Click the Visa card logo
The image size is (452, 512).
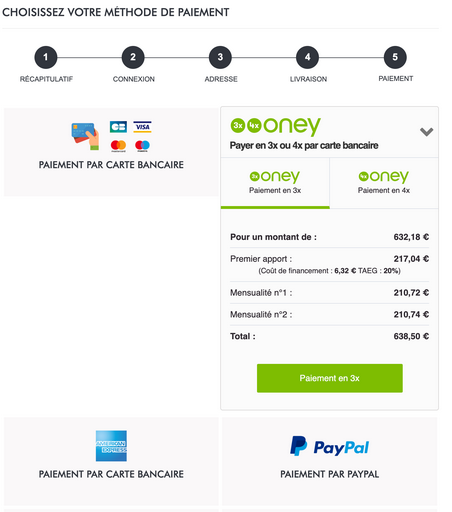click(x=142, y=127)
